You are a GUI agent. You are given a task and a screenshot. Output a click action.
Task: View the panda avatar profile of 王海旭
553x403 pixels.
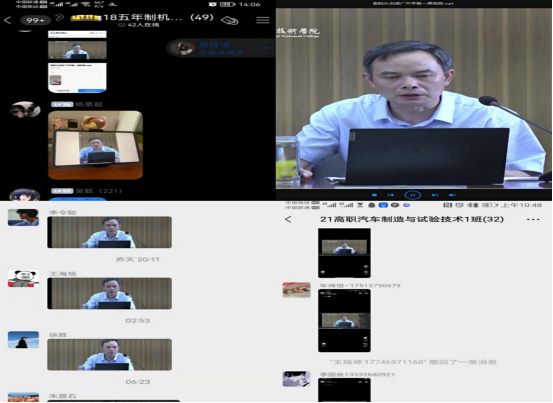[23, 279]
